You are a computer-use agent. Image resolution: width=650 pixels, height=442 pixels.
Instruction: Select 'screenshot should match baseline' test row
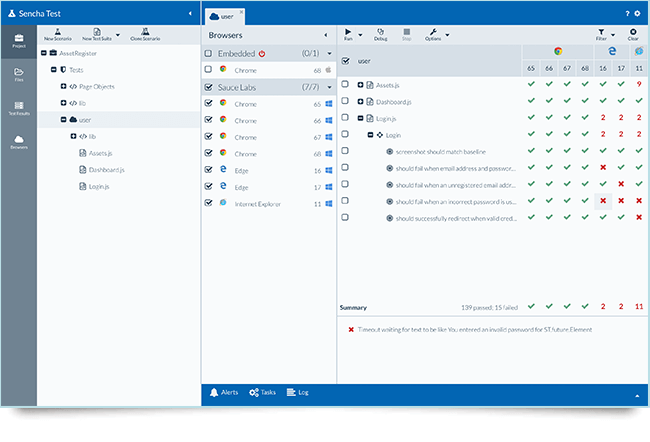coord(440,152)
